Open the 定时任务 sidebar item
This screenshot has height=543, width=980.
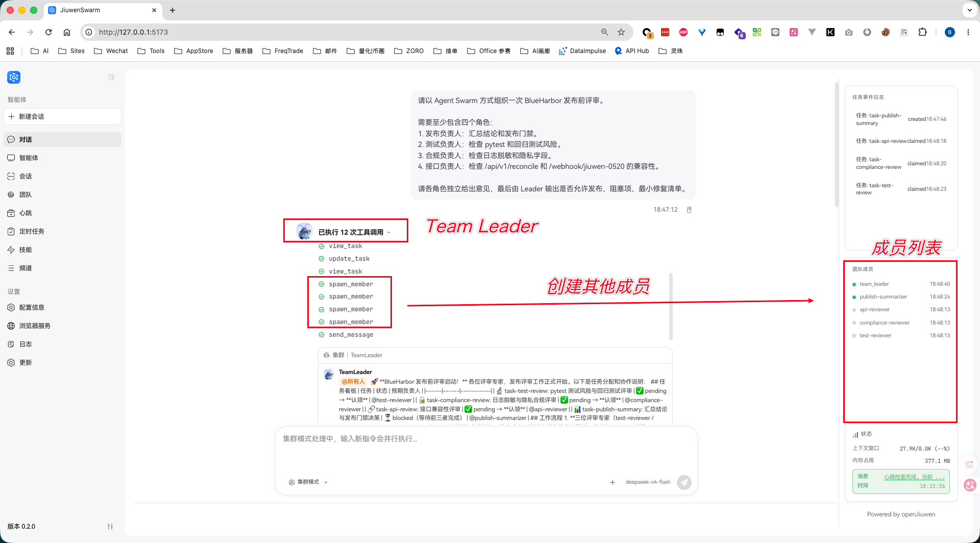[62, 231]
